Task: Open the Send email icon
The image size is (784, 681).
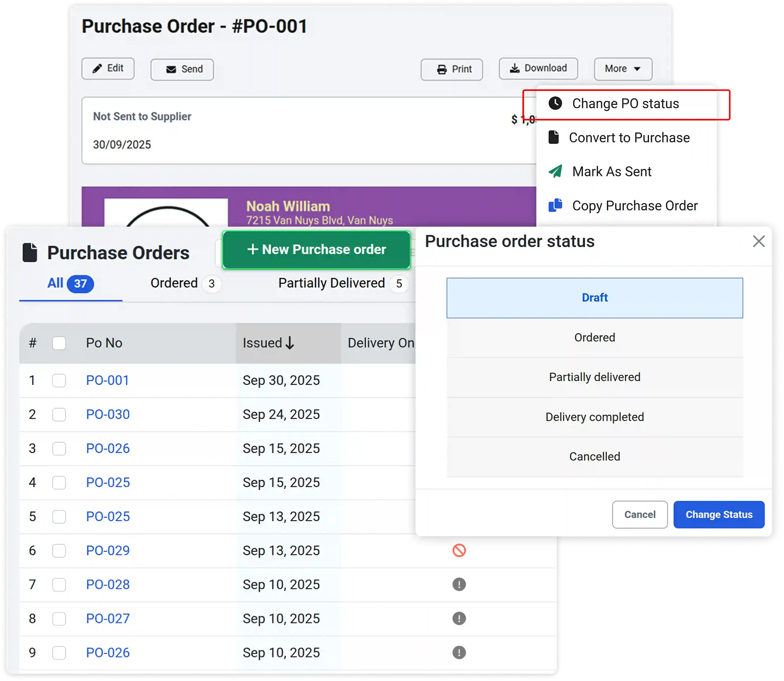Action: (x=171, y=69)
